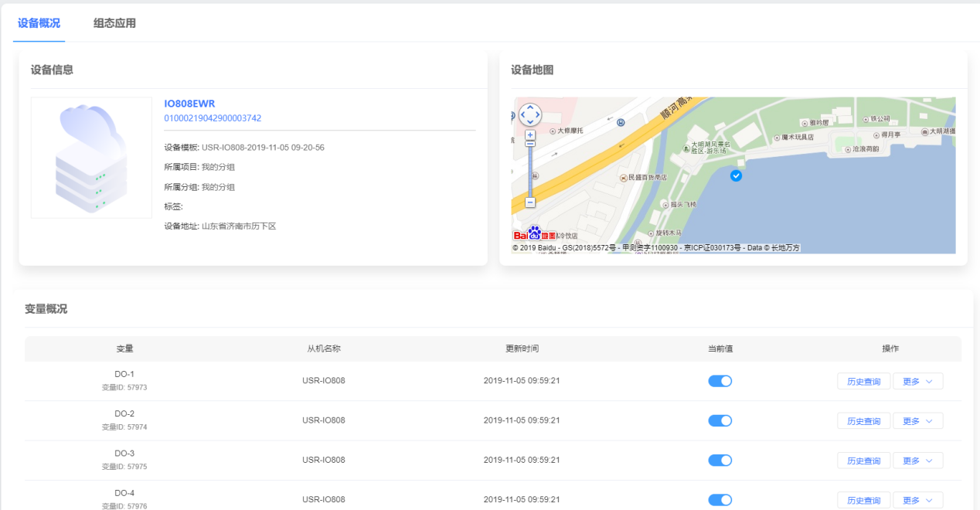Click 历史查询 in the DO-4 row
The image size is (980, 510).
[863, 500]
